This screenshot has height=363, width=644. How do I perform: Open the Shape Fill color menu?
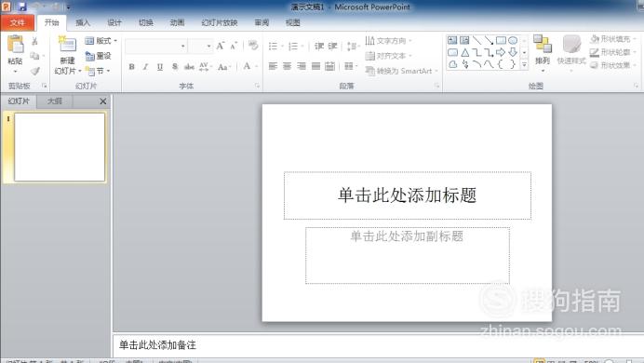tap(612, 39)
